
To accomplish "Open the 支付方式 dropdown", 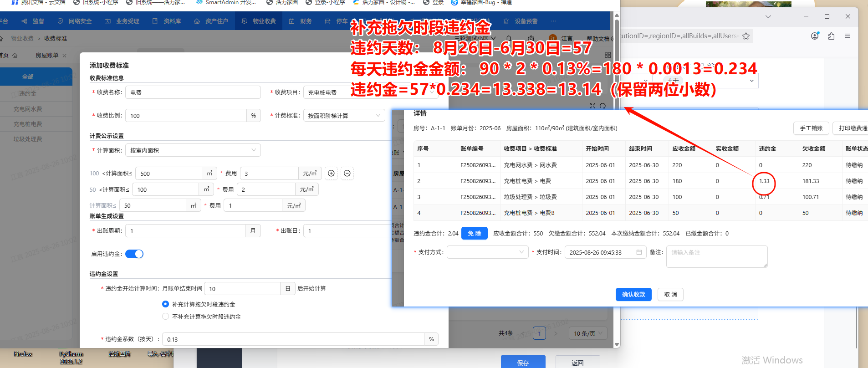I will coord(487,252).
